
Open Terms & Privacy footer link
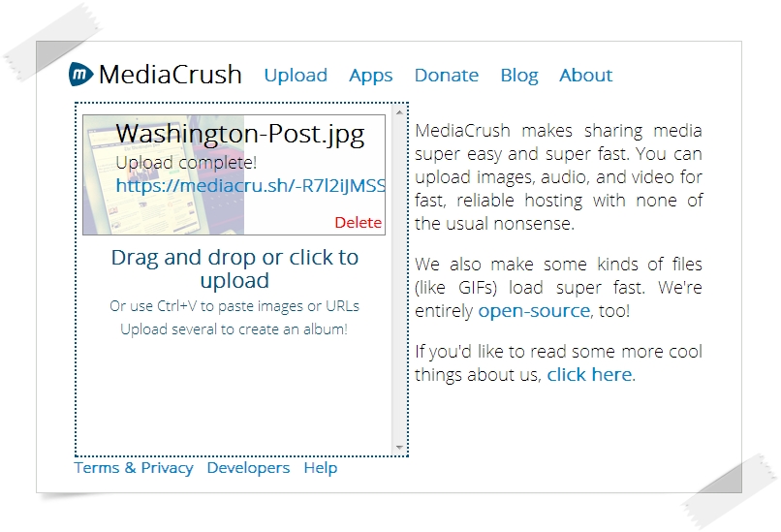point(134,468)
